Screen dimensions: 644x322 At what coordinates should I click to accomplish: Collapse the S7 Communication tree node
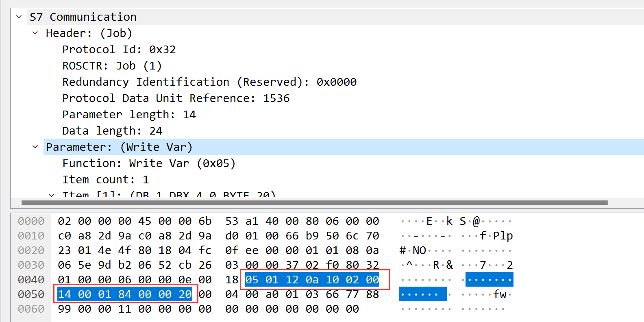click(19, 17)
